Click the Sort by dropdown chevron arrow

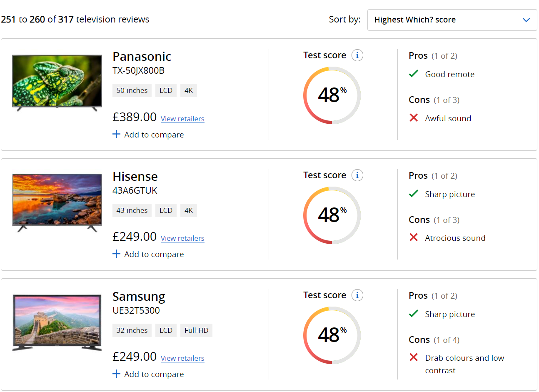coord(526,20)
